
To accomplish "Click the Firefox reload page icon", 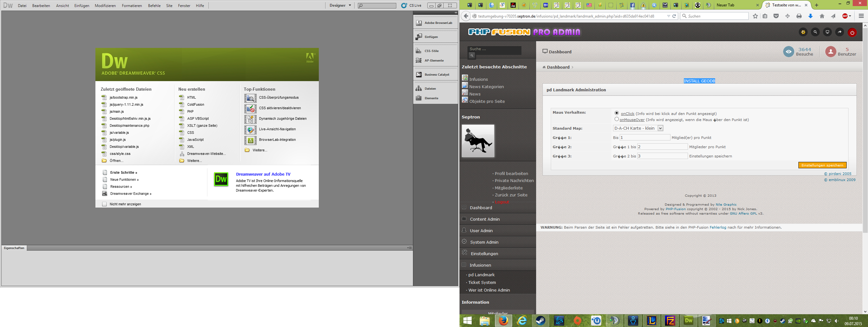I will [x=674, y=16].
